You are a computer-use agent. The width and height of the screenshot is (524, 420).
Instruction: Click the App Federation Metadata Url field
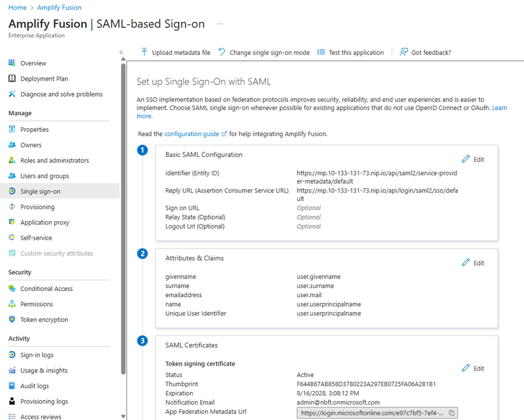[x=377, y=413]
